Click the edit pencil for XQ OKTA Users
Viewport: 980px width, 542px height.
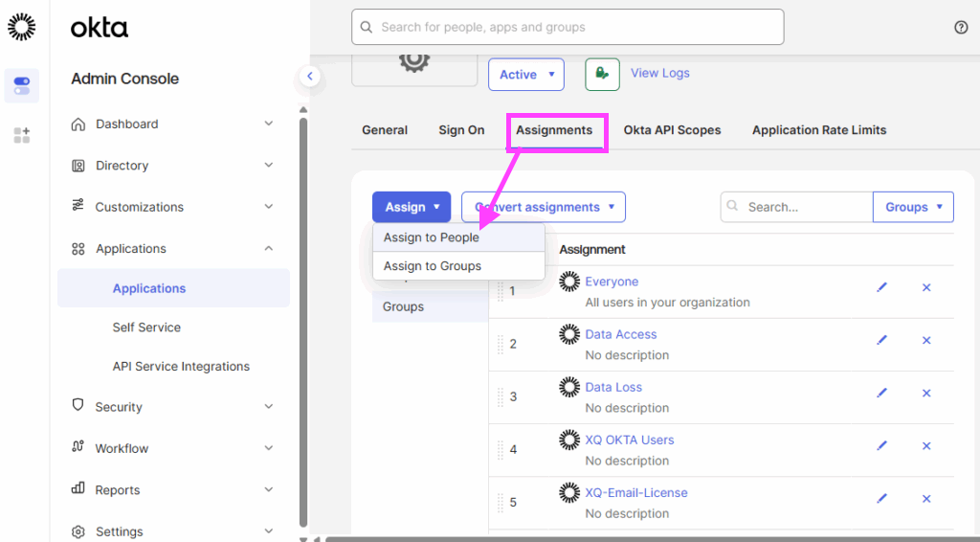881,445
